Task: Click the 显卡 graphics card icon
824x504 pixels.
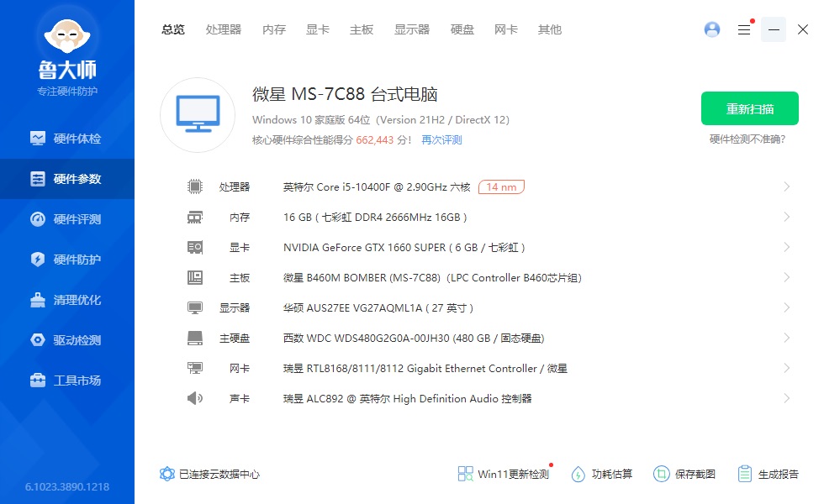Action: pos(195,247)
